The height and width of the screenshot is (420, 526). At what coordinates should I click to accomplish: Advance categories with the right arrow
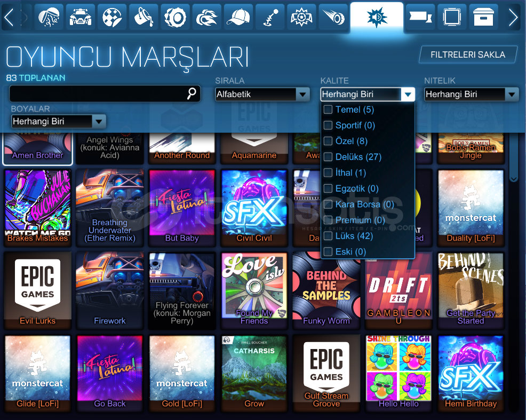(513, 17)
